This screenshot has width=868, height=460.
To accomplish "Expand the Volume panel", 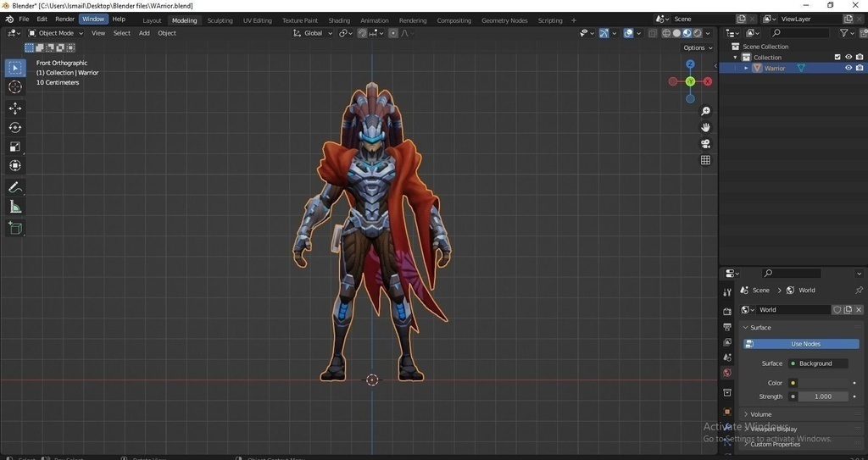I will (x=760, y=414).
